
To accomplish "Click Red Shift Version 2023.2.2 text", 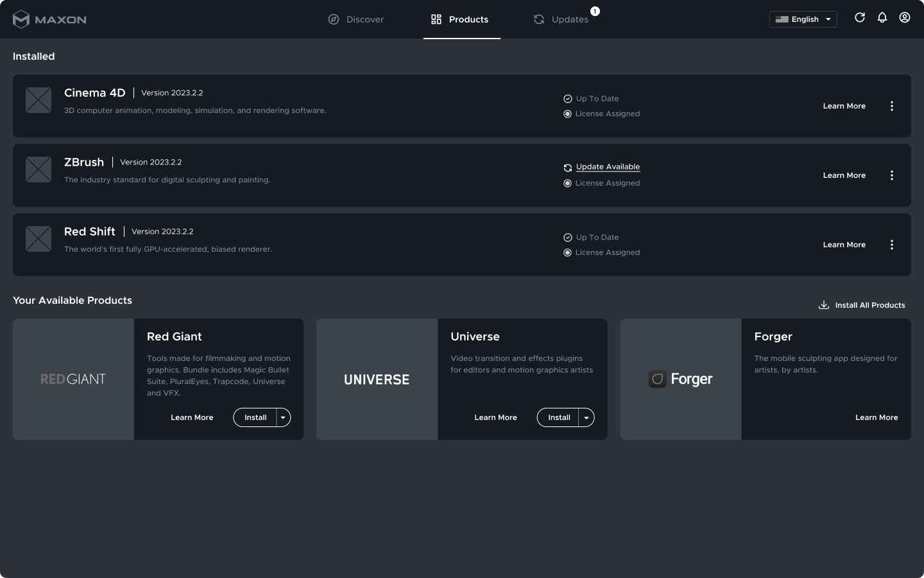I will point(162,232).
